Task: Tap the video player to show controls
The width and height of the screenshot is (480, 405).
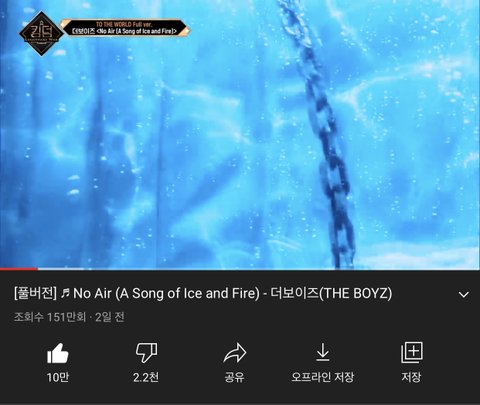Action: coord(240,134)
